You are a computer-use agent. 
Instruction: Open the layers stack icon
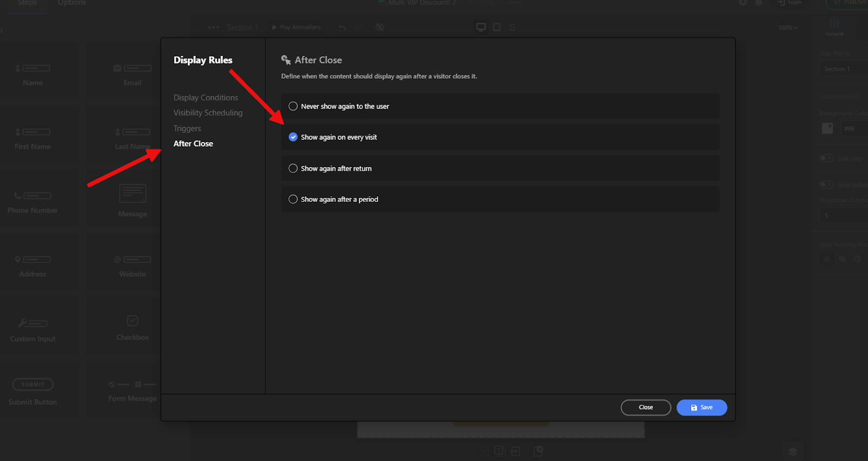click(x=793, y=451)
